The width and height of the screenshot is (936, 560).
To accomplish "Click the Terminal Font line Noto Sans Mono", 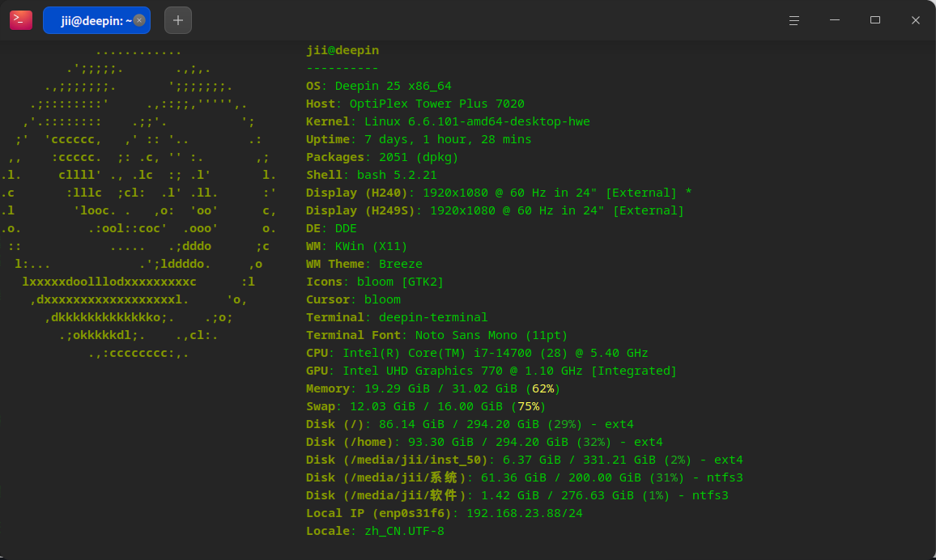I will pos(437,336).
